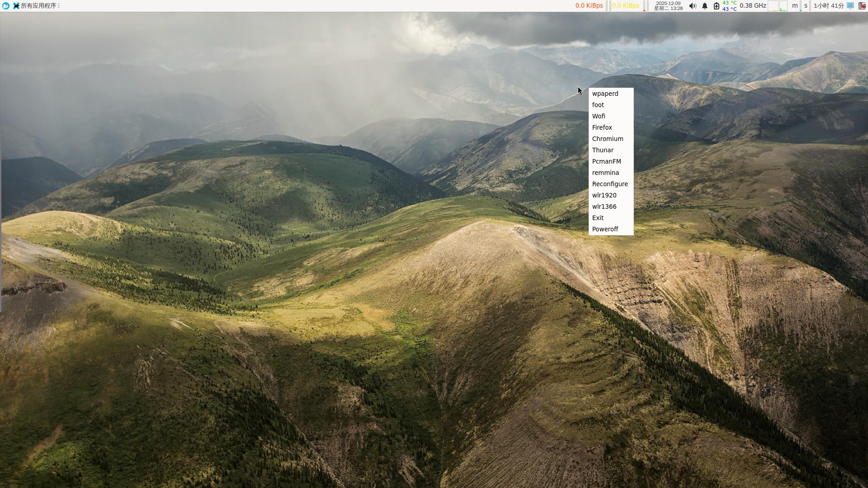Click the Exit entry in the menu
Screen dimensions: 868x488
coord(598,218)
